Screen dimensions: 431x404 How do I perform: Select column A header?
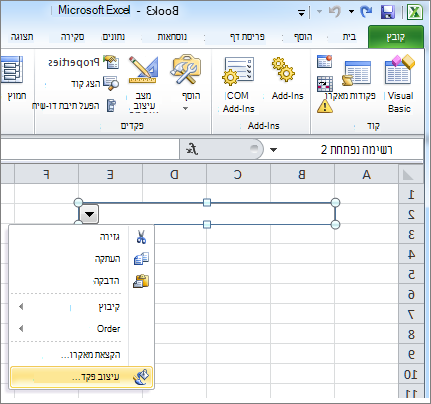[x=366, y=174]
